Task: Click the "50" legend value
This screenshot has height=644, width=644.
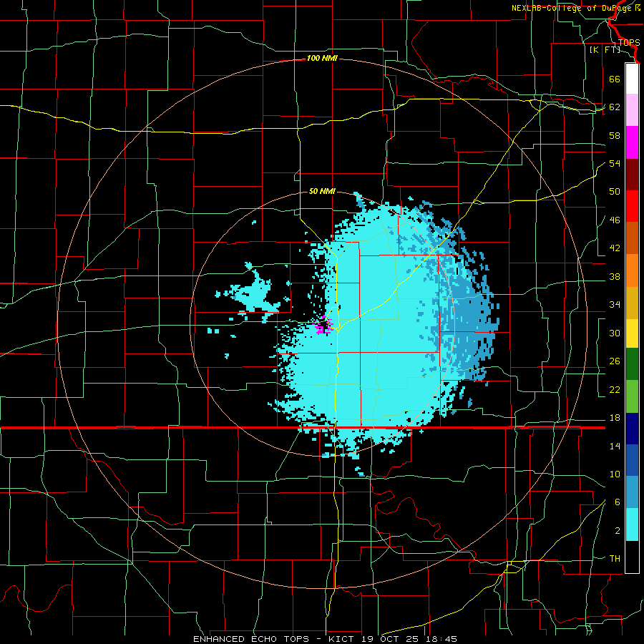Action: coord(615,192)
